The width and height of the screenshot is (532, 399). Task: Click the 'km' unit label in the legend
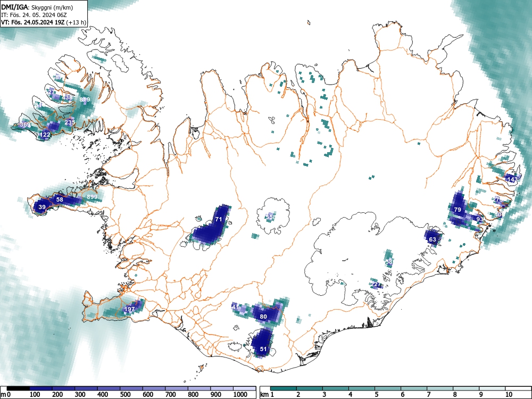[264, 395]
